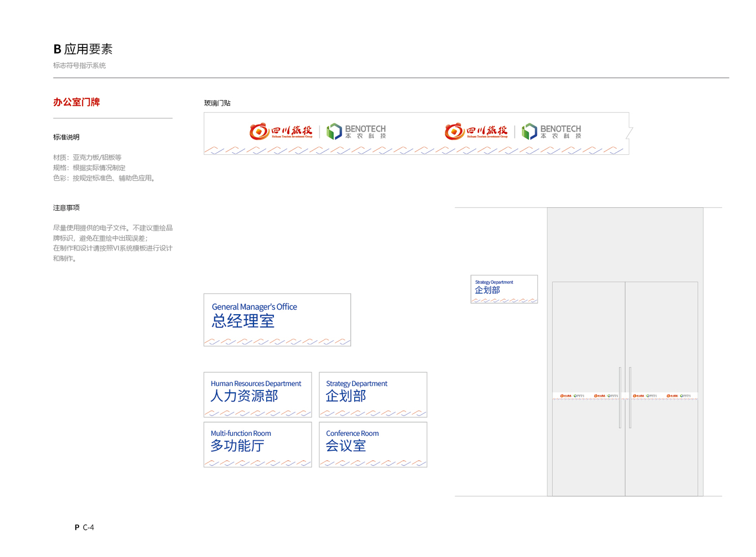Click the '玻璃门贴' label

(217, 103)
